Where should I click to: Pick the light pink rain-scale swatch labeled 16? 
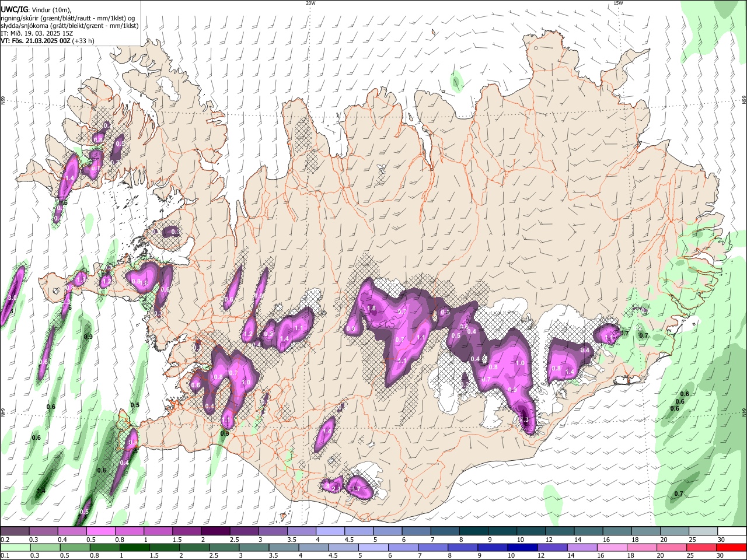(612, 547)
